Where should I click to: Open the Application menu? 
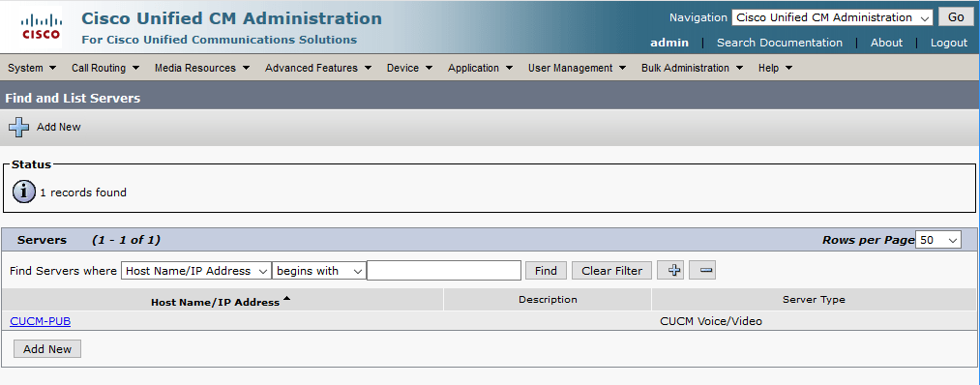pos(480,68)
